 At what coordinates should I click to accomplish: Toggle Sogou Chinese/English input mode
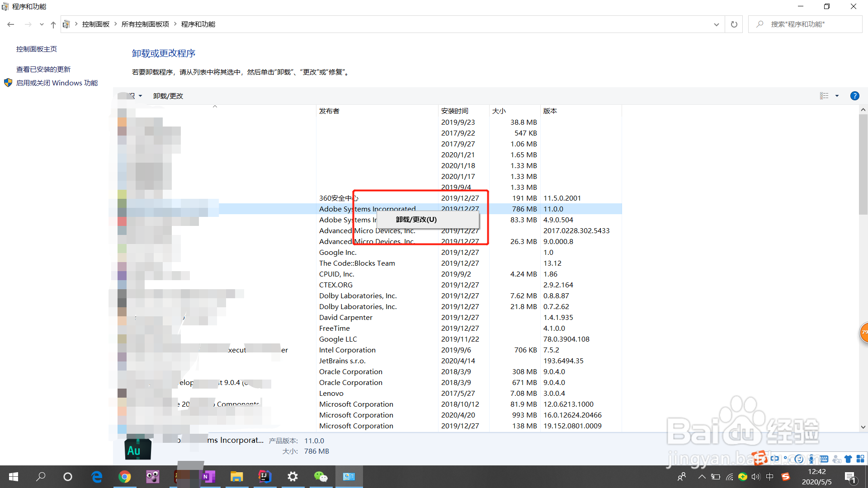pos(774,459)
